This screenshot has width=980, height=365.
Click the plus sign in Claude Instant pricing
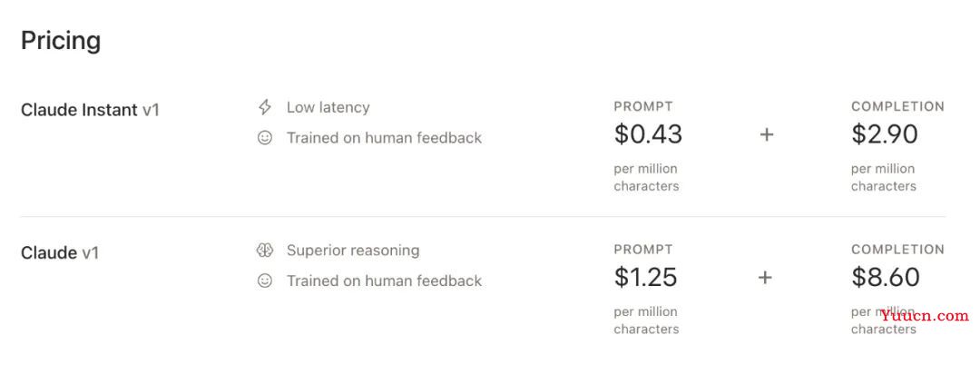[766, 134]
